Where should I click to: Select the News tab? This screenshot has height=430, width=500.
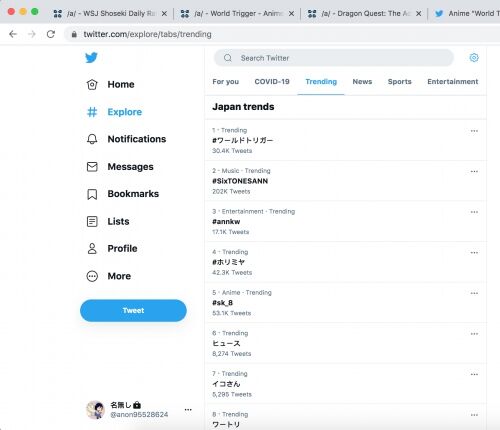362,82
